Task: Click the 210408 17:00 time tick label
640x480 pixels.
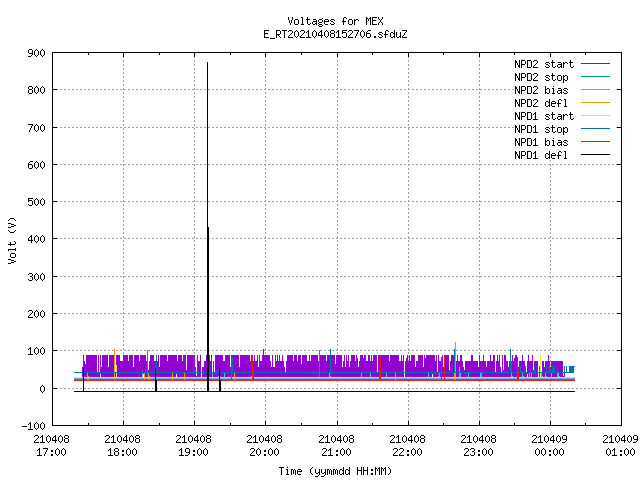Action: click(x=51, y=446)
